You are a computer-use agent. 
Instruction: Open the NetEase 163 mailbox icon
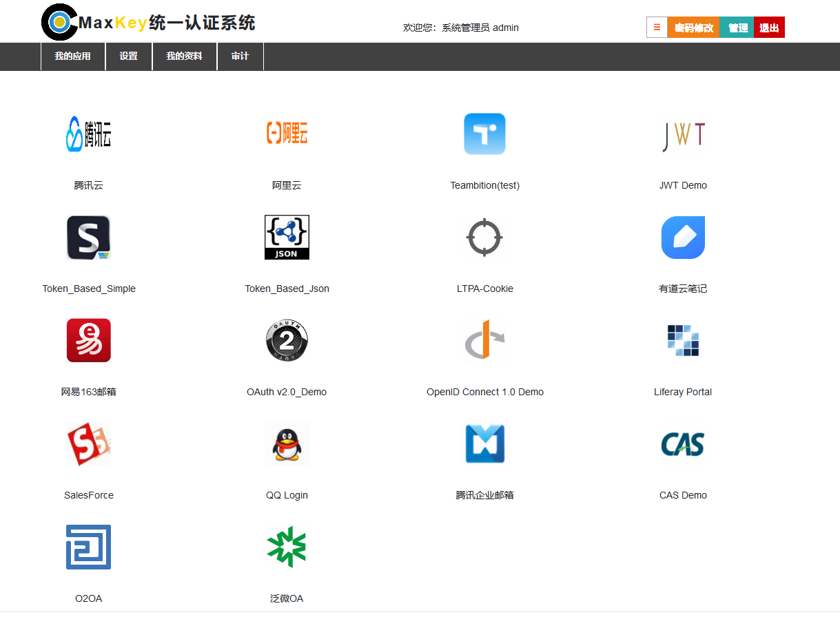[x=88, y=340]
